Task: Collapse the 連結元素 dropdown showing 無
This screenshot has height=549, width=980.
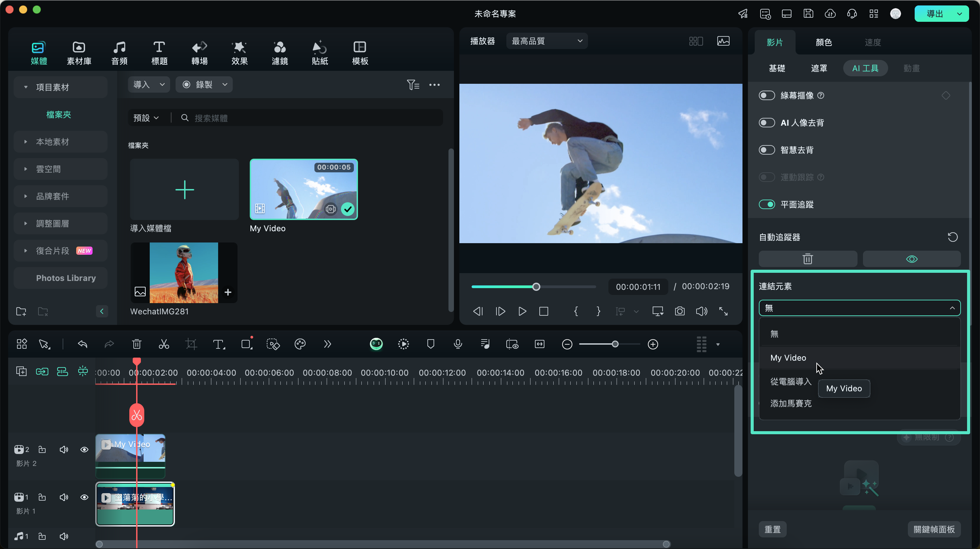Action: pos(860,308)
